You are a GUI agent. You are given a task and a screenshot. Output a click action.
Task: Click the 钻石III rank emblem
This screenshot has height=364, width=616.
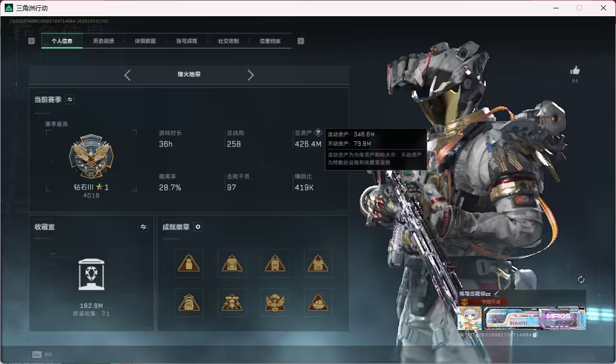(x=91, y=156)
